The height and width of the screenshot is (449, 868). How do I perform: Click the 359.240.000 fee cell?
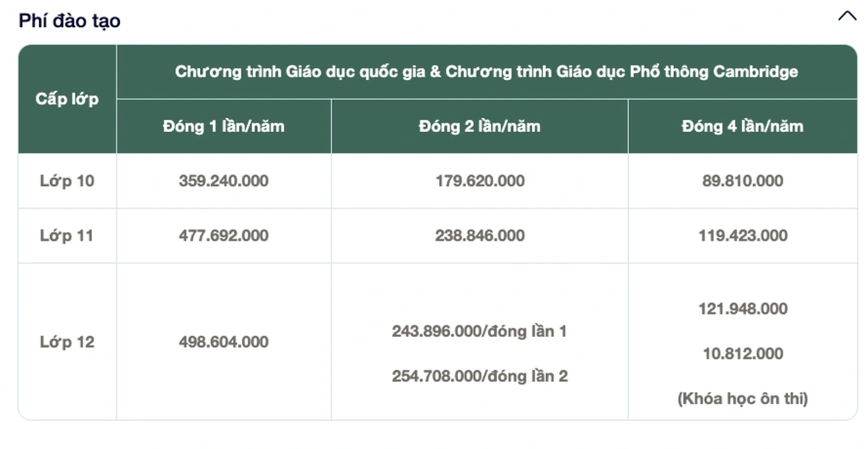point(224,181)
